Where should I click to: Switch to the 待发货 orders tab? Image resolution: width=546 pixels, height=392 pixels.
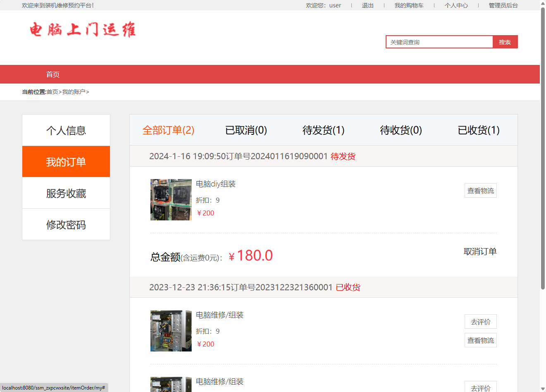coord(323,130)
